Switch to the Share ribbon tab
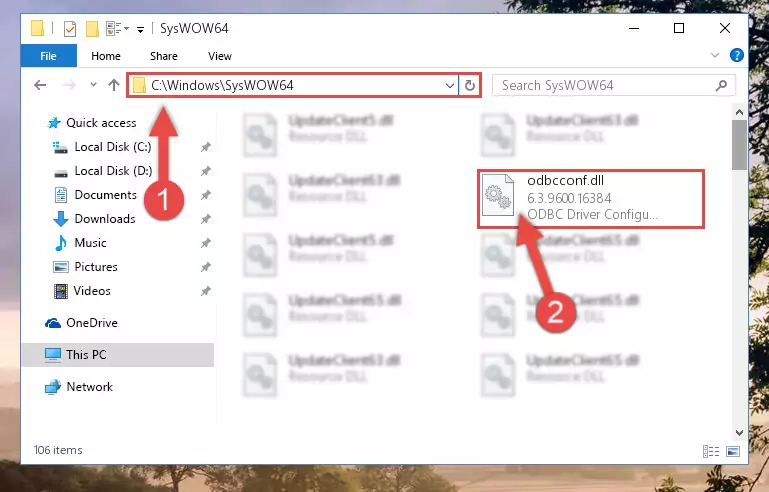Image resolution: width=769 pixels, height=492 pixels. click(164, 56)
